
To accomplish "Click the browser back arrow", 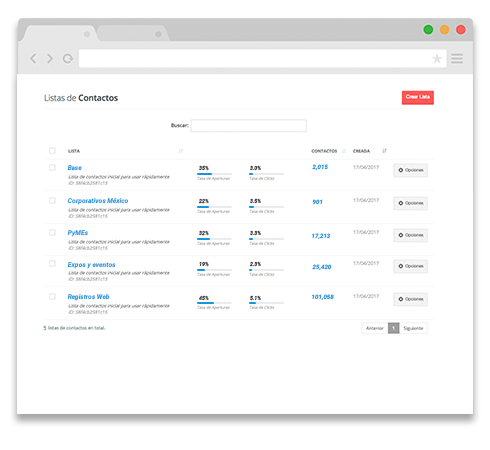I will tap(33, 59).
